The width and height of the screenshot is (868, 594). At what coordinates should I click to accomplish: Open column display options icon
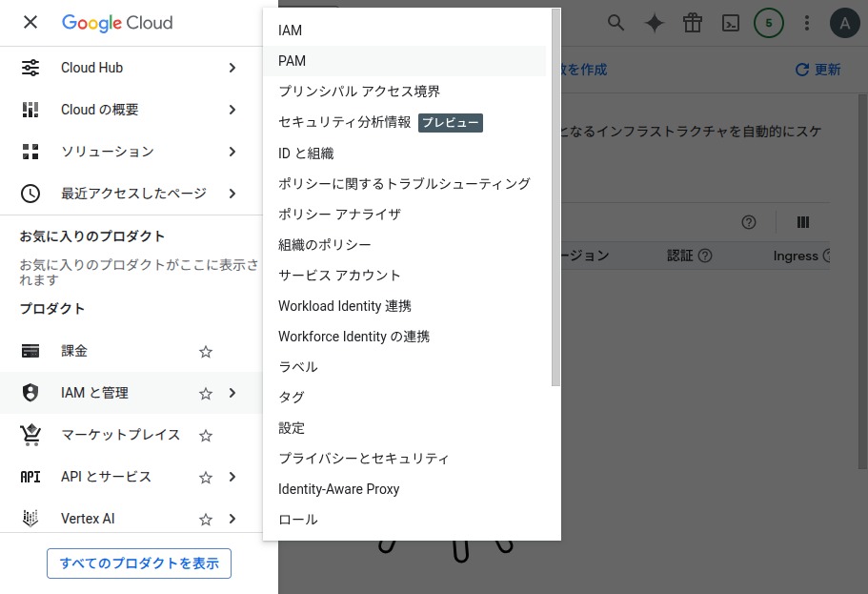pos(803,222)
